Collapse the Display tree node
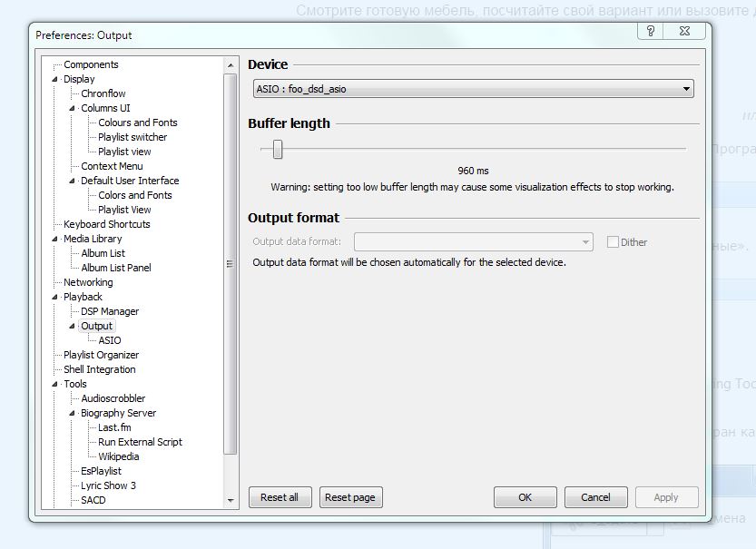The width and height of the screenshot is (756, 549). 55,80
